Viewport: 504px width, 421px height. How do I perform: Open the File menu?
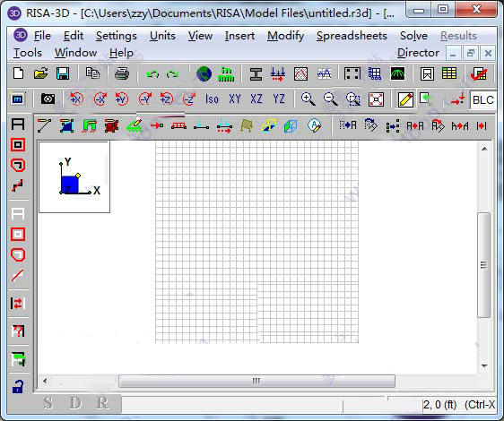pyautogui.click(x=42, y=36)
